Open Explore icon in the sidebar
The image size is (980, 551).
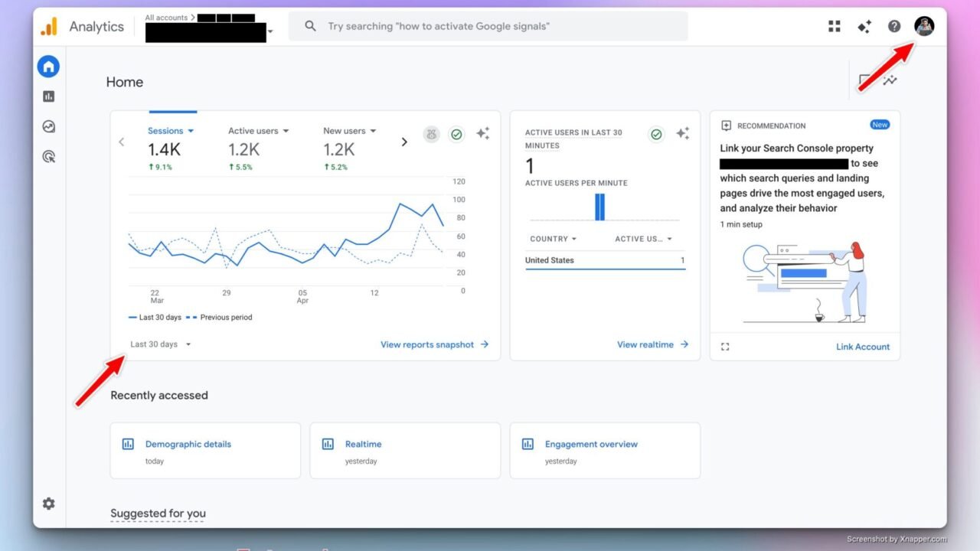[x=49, y=127]
